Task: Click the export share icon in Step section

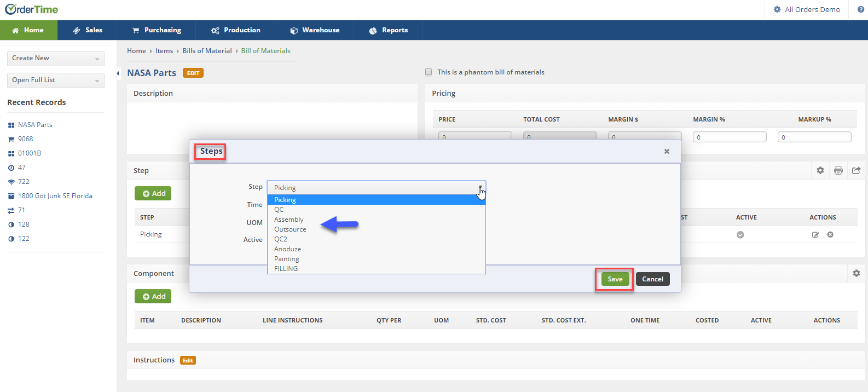Action: tap(857, 170)
